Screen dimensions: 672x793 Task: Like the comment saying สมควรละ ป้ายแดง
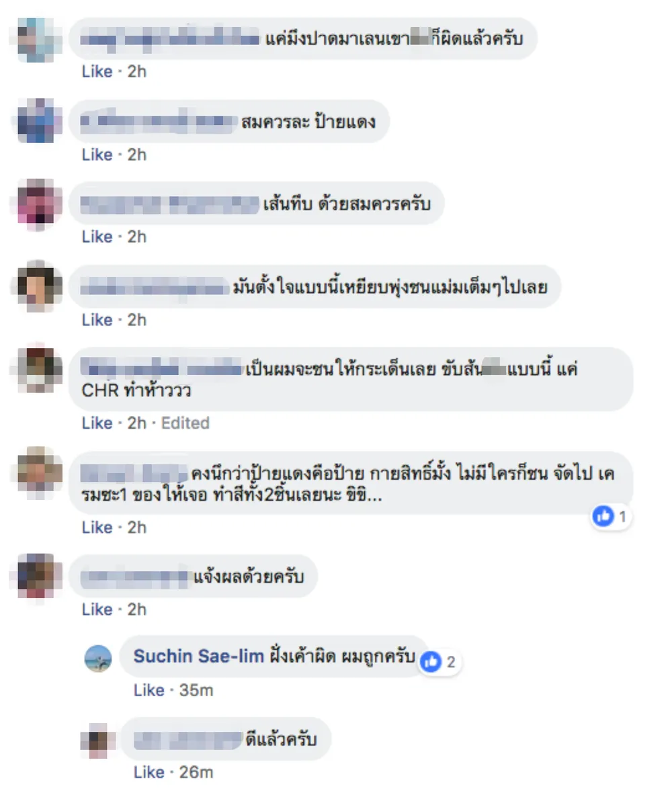pyautogui.click(x=97, y=155)
